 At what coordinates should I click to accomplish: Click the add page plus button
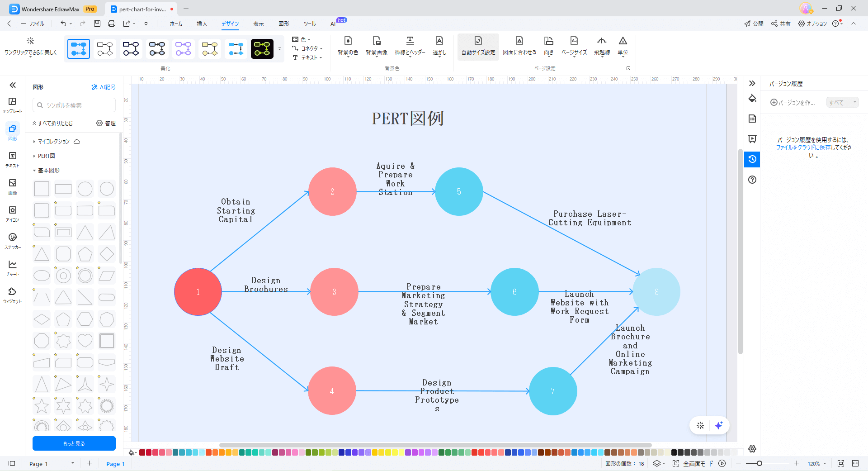coord(90,463)
